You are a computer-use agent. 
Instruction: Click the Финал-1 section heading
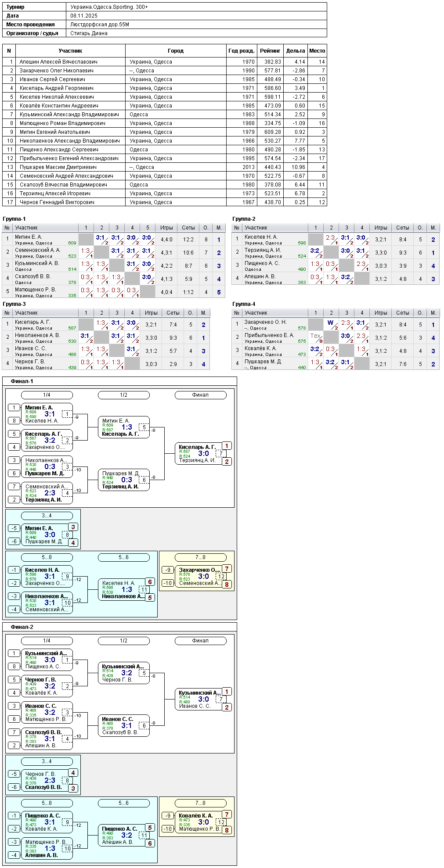(x=22, y=381)
